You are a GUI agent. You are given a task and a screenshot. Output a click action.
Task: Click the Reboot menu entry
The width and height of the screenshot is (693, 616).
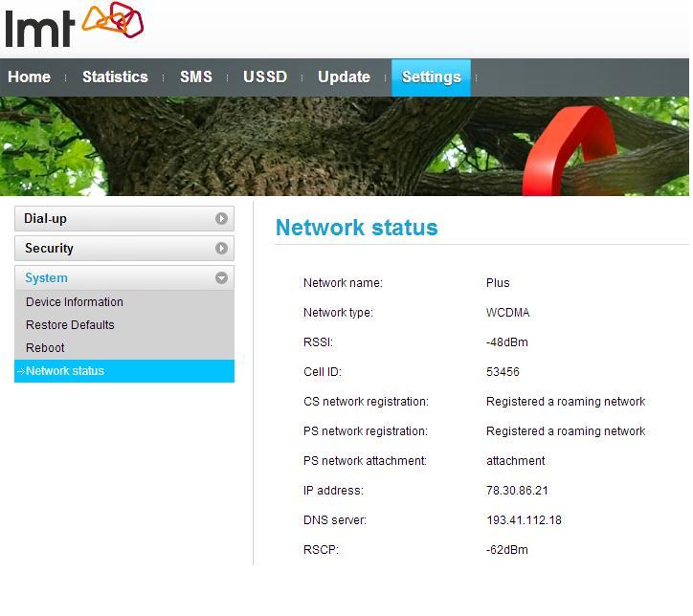point(45,348)
